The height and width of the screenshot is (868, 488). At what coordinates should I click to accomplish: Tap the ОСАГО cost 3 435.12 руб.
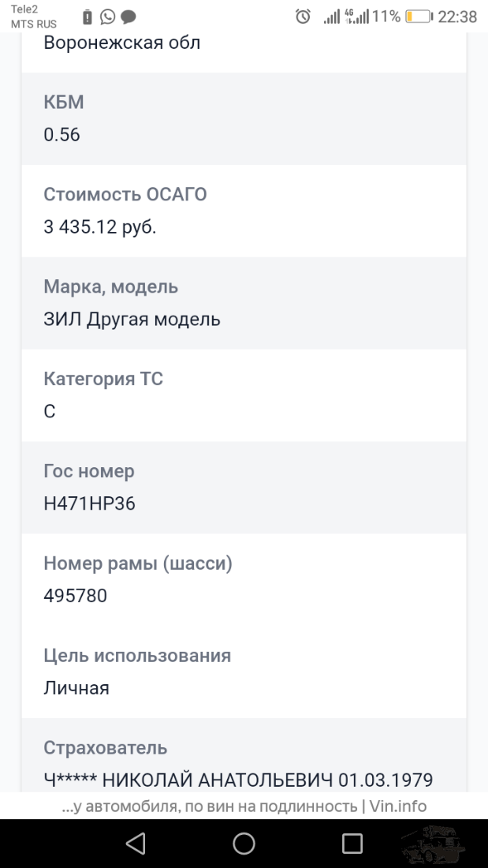coord(100,227)
